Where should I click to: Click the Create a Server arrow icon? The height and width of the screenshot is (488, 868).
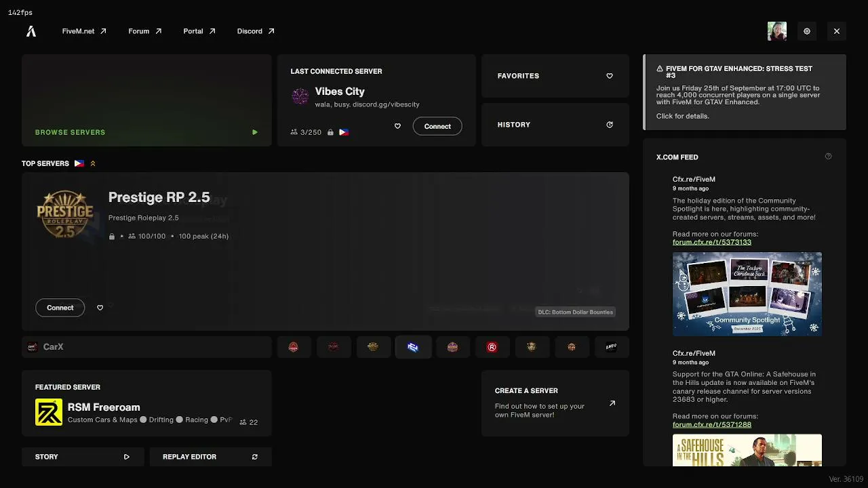[x=612, y=403]
